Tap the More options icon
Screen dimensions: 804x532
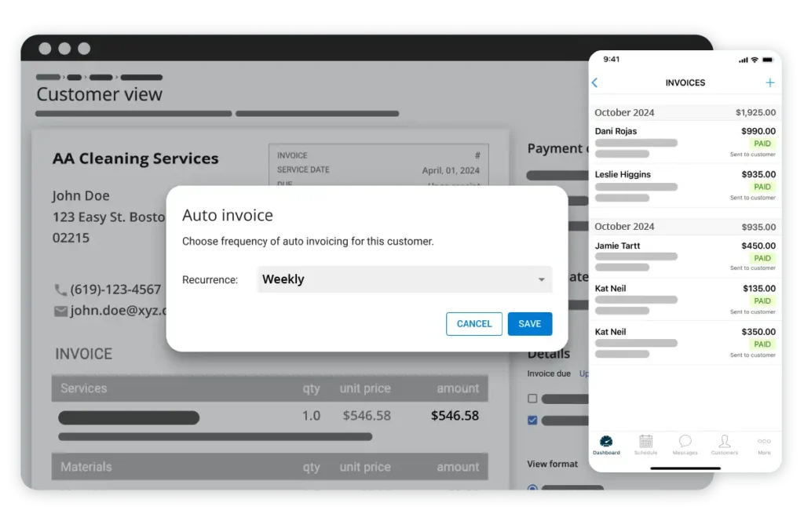tap(764, 443)
